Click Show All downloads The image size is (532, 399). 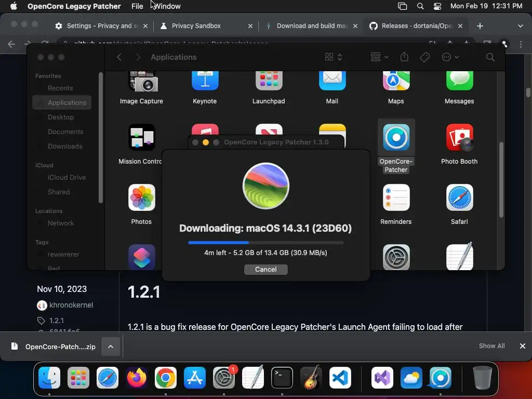point(491,346)
